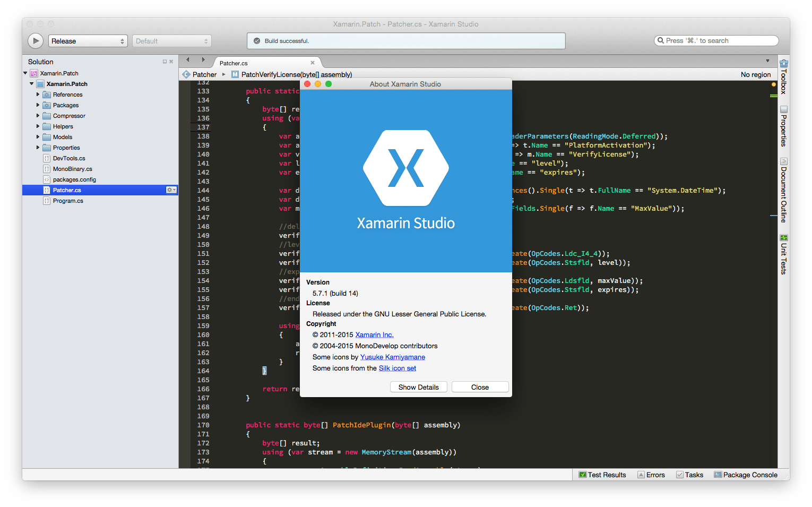The width and height of the screenshot is (812, 507).
Task: Click the PatchIdePlugin method name in code
Action: click(x=362, y=425)
